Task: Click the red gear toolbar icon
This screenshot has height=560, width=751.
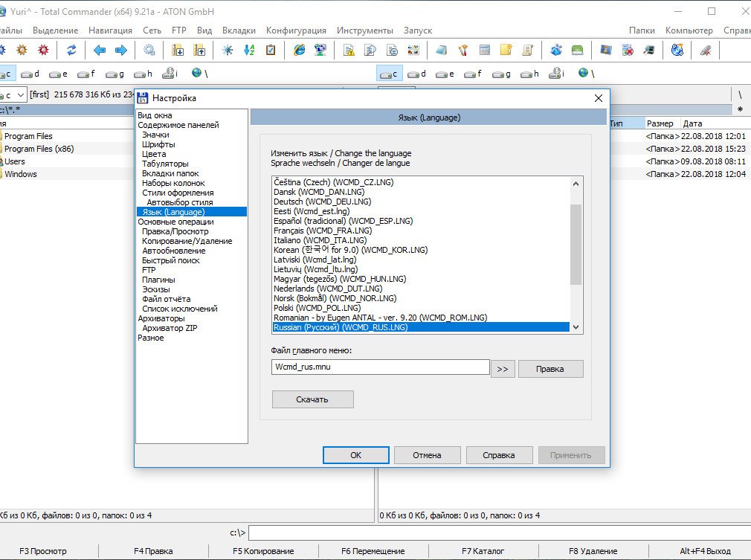Action: tap(43, 50)
